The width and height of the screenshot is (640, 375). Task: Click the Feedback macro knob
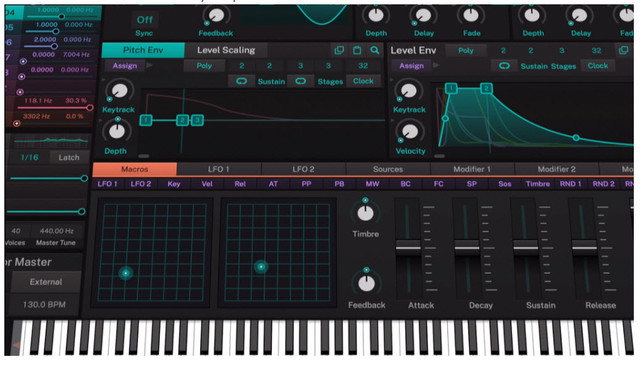(x=366, y=283)
